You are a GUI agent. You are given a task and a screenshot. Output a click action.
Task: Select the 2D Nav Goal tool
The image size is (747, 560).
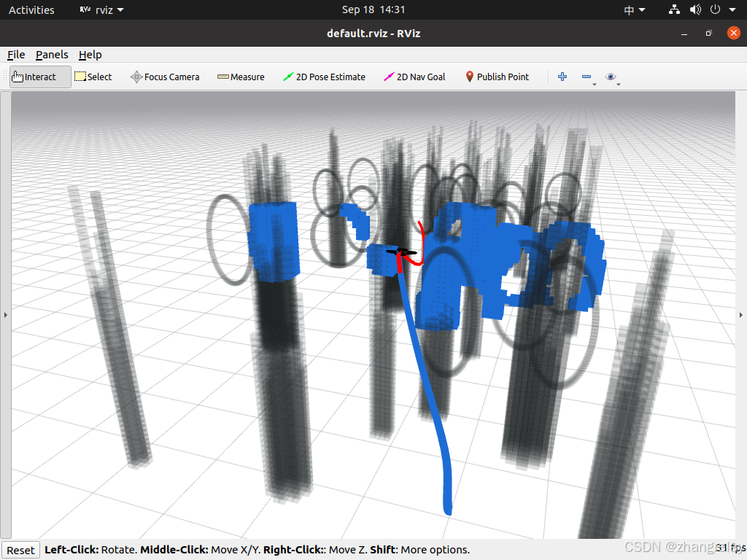pos(414,77)
